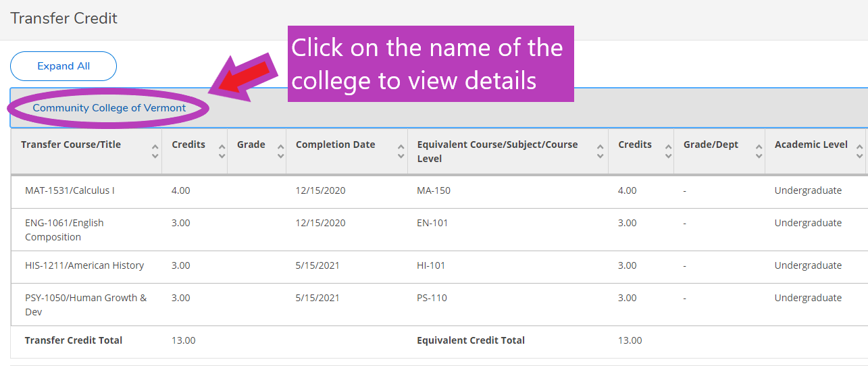Viewport: 868px width, 366px height.
Task: Click the MA-150 equivalent course cell
Action: click(x=434, y=190)
